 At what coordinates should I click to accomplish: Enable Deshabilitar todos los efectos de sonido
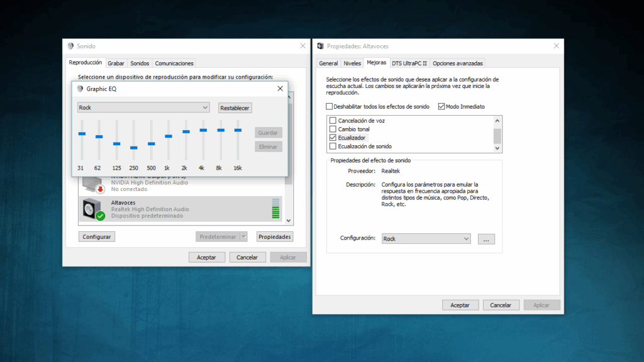(329, 106)
